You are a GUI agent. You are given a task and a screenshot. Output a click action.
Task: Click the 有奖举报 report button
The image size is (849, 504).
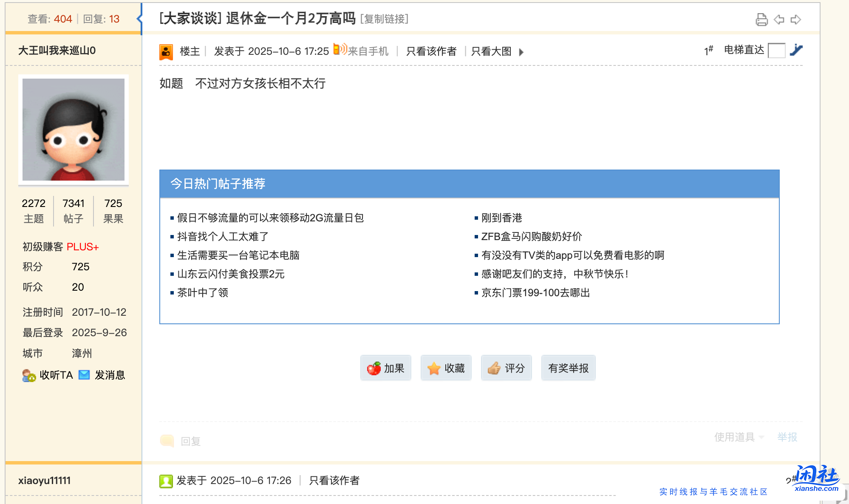pyautogui.click(x=568, y=368)
